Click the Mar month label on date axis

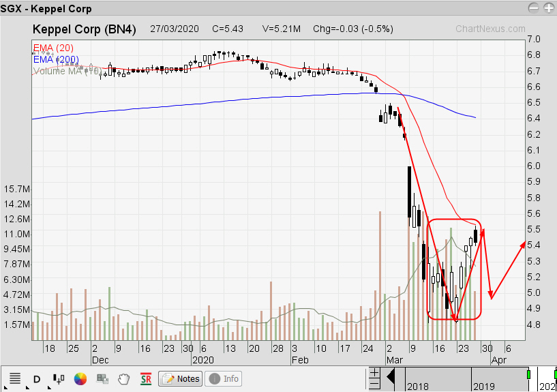point(395,360)
